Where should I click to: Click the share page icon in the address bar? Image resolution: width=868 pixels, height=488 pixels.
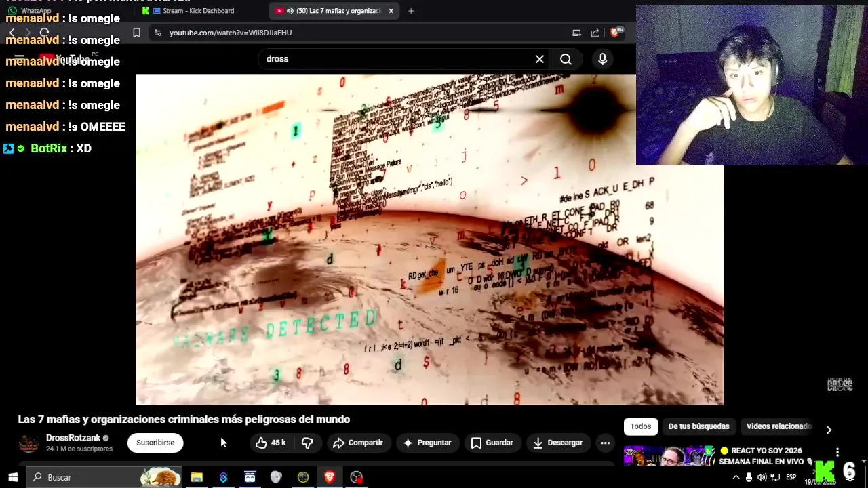tap(595, 33)
